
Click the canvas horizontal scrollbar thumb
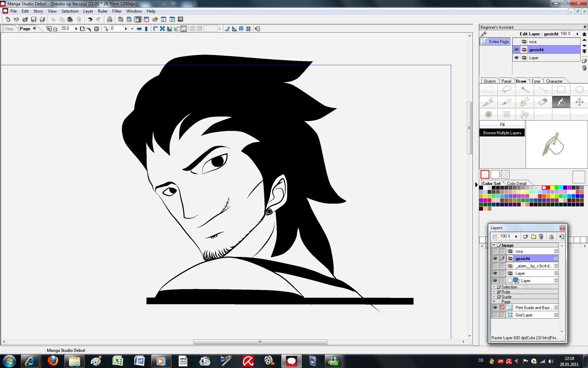tap(260, 342)
